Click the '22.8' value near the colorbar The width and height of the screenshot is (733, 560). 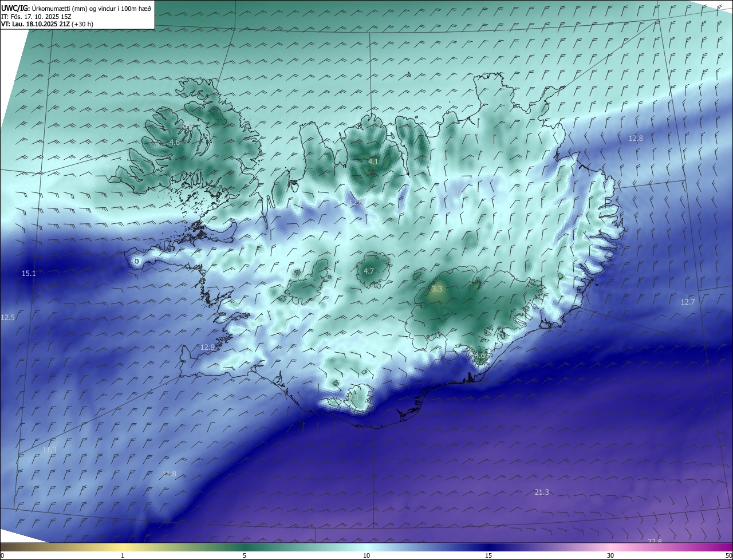655,541
